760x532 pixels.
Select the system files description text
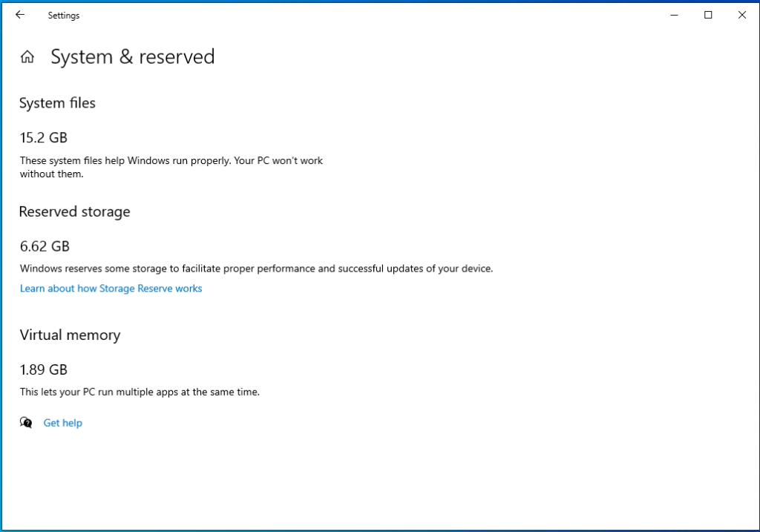click(x=171, y=167)
